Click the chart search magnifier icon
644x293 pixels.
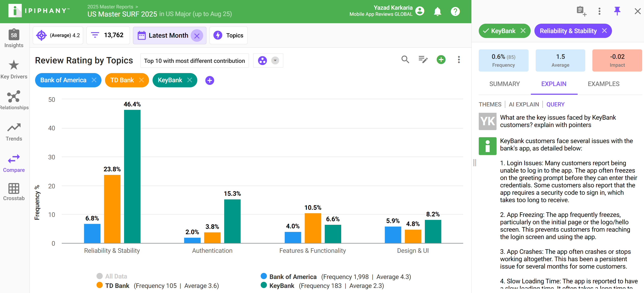(405, 60)
